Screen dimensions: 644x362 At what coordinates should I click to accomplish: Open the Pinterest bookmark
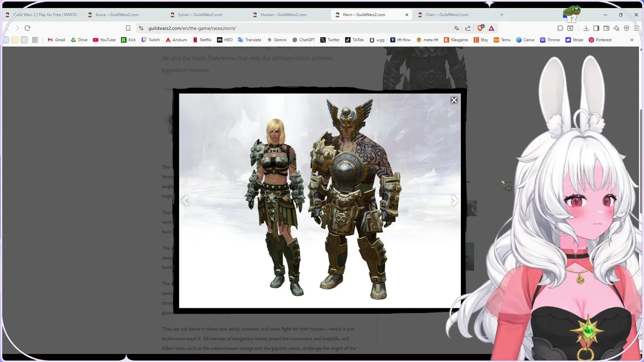(600, 40)
